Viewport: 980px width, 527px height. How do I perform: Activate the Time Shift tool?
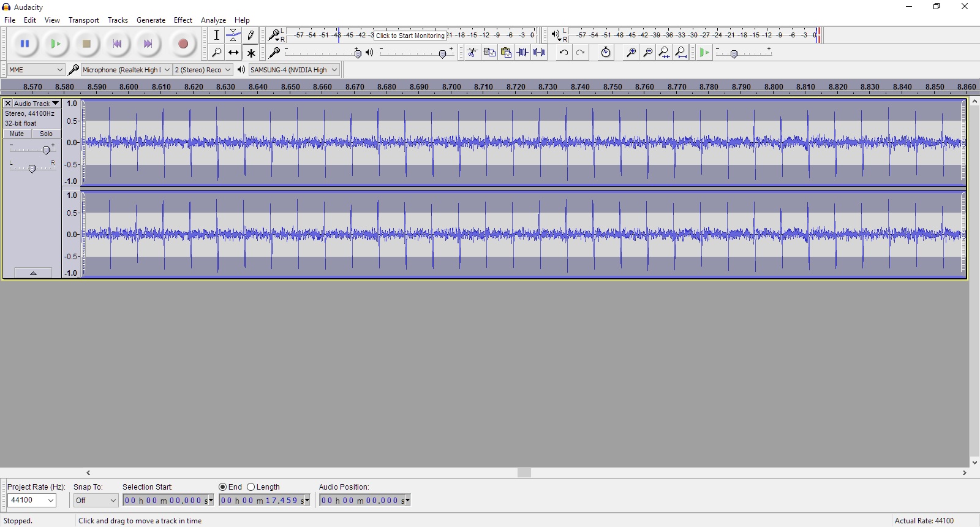click(x=233, y=53)
